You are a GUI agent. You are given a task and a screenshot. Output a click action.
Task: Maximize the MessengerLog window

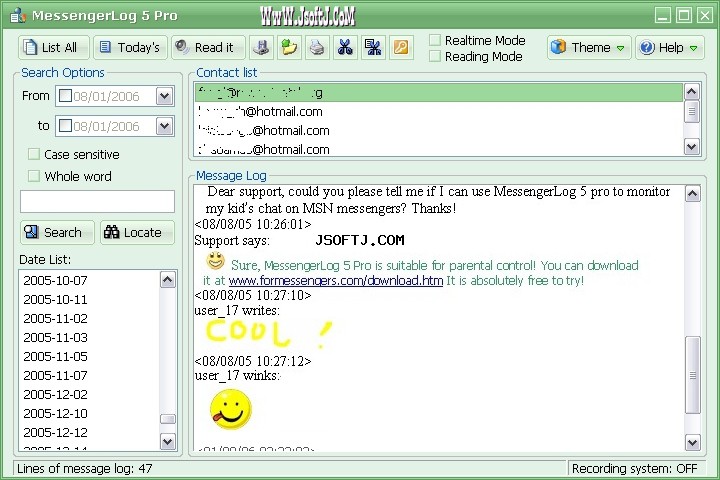point(684,15)
